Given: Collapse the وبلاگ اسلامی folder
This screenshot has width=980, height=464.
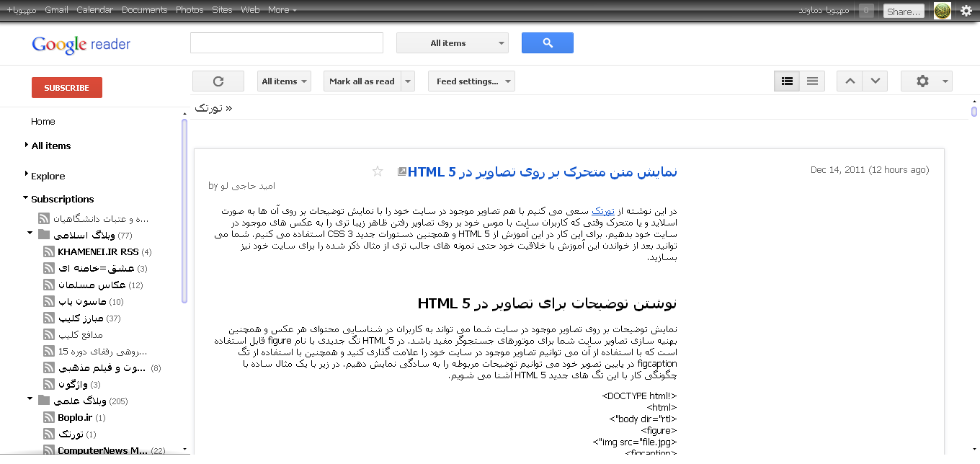Looking at the screenshot, I should 30,233.
